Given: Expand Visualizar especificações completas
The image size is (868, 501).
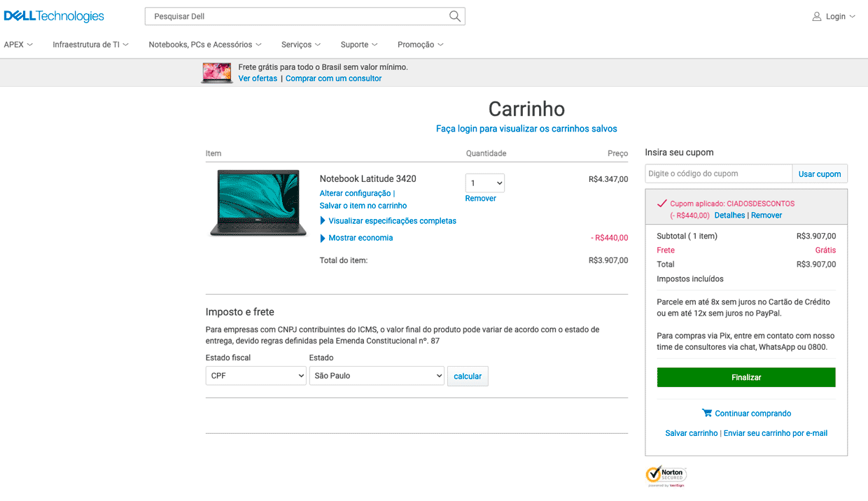Looking at the screenshot, I should tap(388, 221).
